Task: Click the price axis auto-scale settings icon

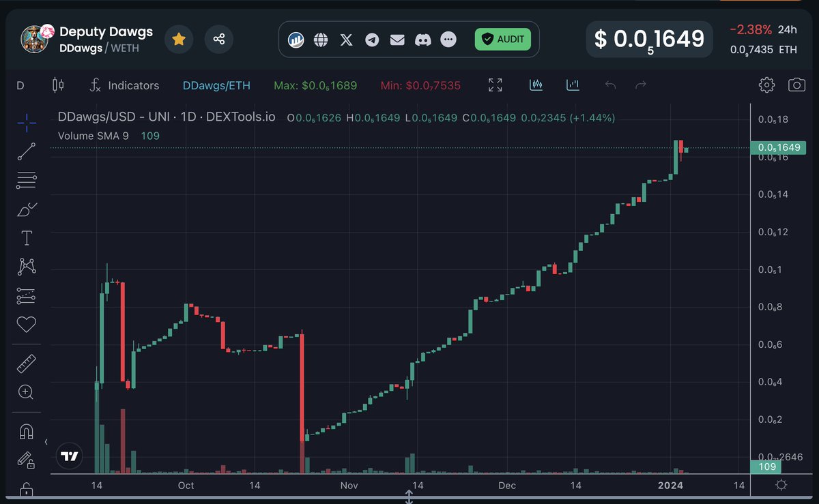Action: [781, 485]
